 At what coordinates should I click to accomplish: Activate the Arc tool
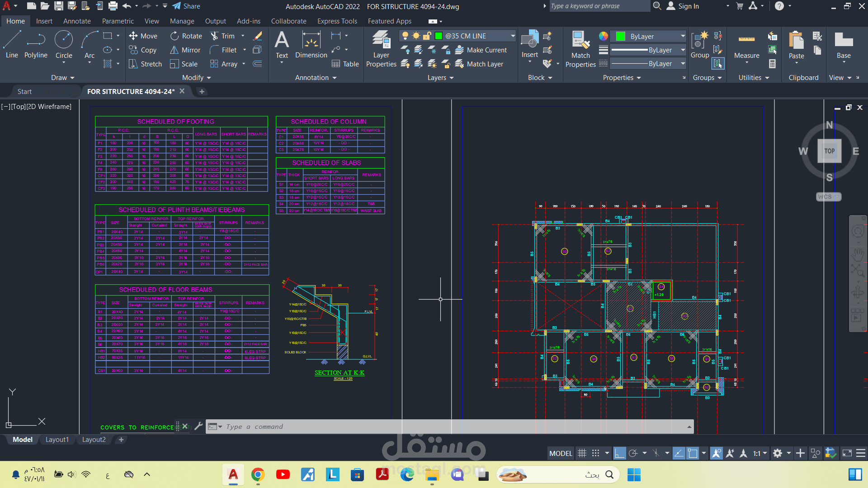[x=90, y=45]
